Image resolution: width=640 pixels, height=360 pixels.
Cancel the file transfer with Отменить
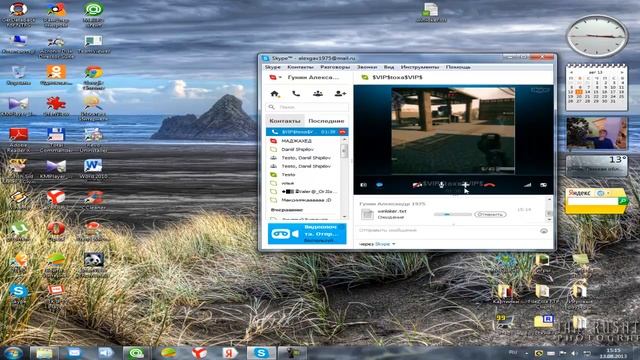[490, 214]
